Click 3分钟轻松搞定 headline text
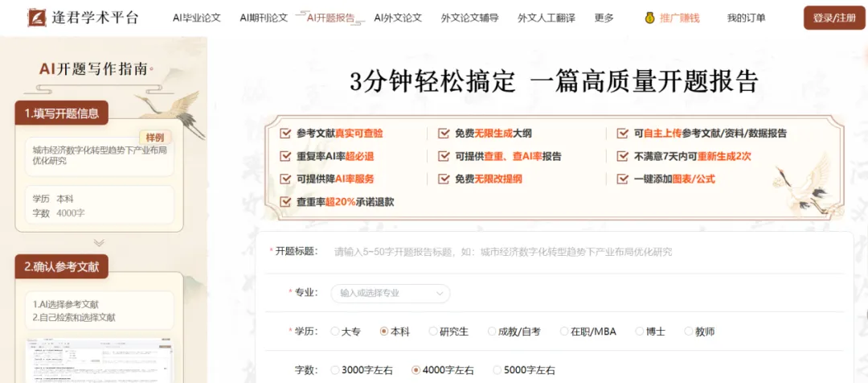This screenshot has height=383, width=868. pos(433,83)
